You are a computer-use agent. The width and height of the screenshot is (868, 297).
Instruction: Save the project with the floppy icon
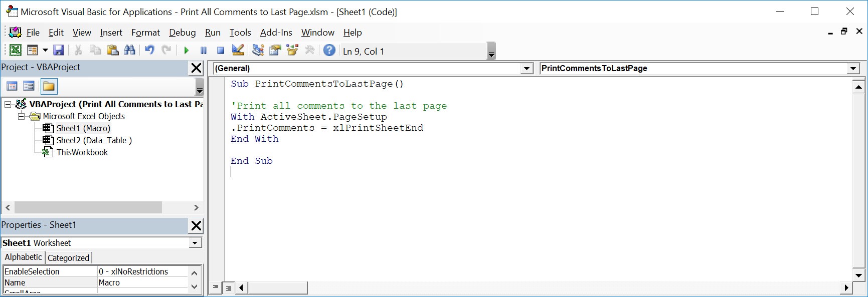point(59,50)
